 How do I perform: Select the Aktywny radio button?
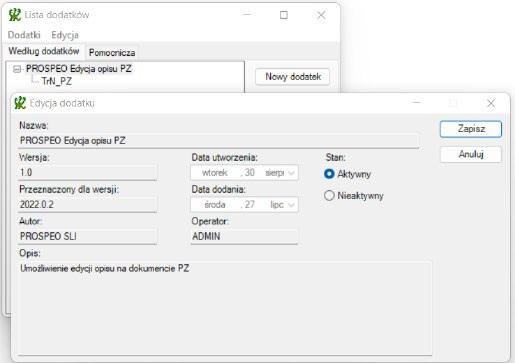coord(329,174)
